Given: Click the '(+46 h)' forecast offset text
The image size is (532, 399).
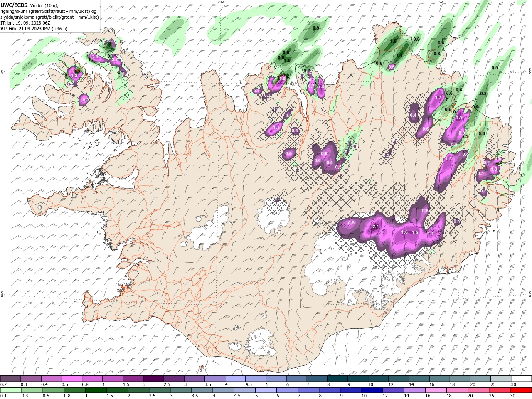Looking at the screenshot, I should coord(59,29).
